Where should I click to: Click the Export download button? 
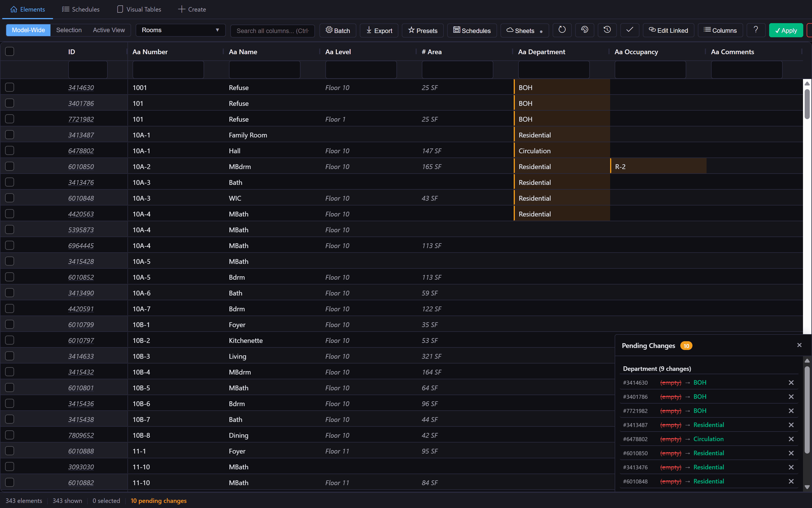[379, 30]
